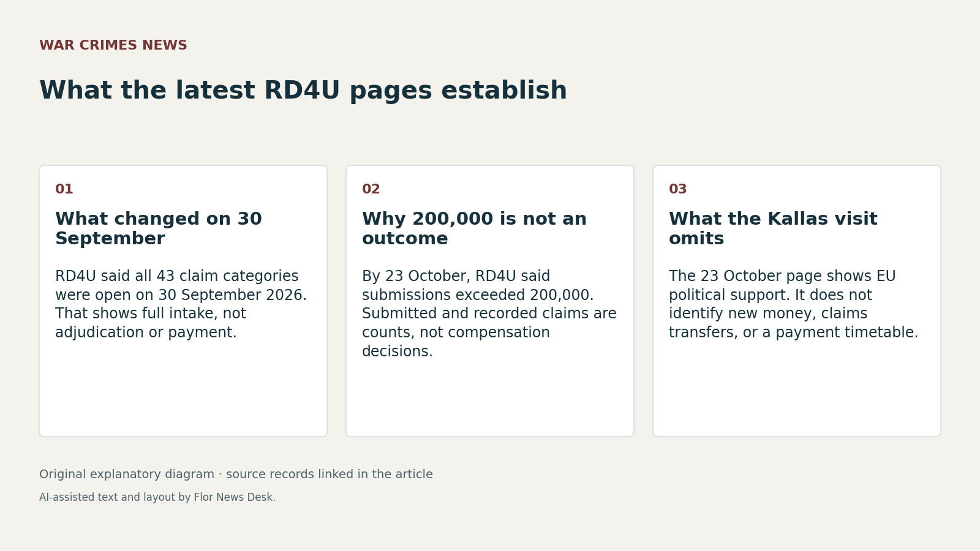
Task: Click the paragraph about EU political support
Action: point(794,304)
